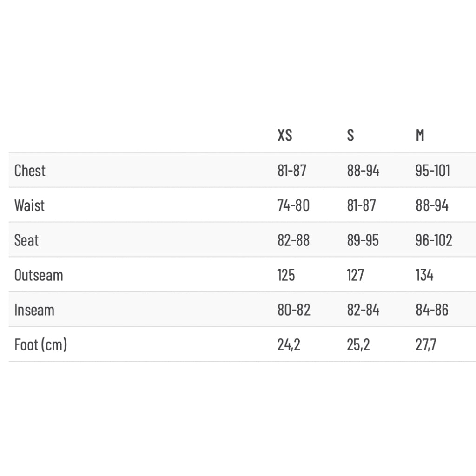Click the XS outseam value 125
The height and width of the screenshot is (476, 476).
[286, 275]
